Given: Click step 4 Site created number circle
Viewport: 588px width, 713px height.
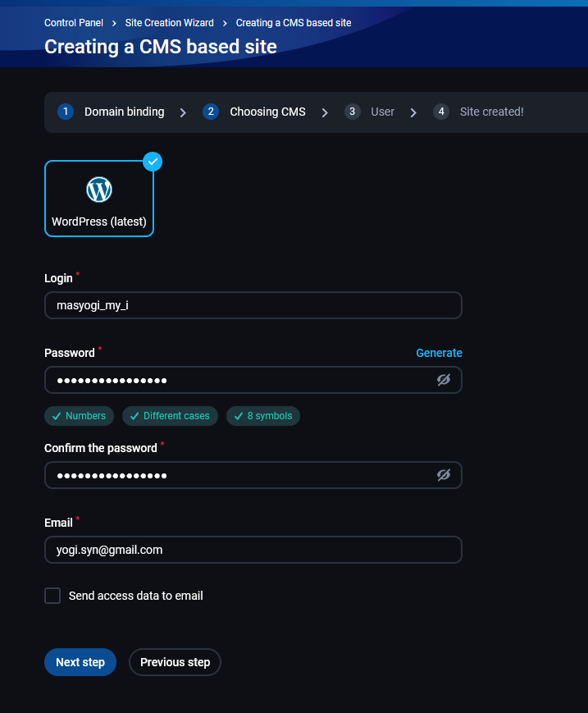Looking at the screenshot, I should [x=441, y=112].
